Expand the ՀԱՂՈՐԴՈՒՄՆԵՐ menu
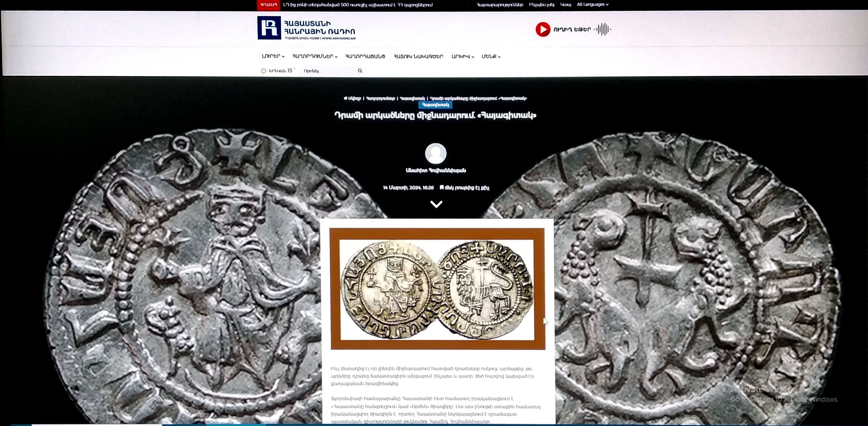The width and height of the screenshot is (868, 426). 315,56
